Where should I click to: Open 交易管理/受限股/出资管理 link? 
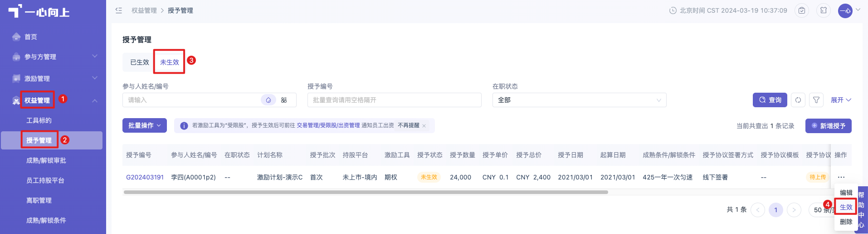coord(328,125)
